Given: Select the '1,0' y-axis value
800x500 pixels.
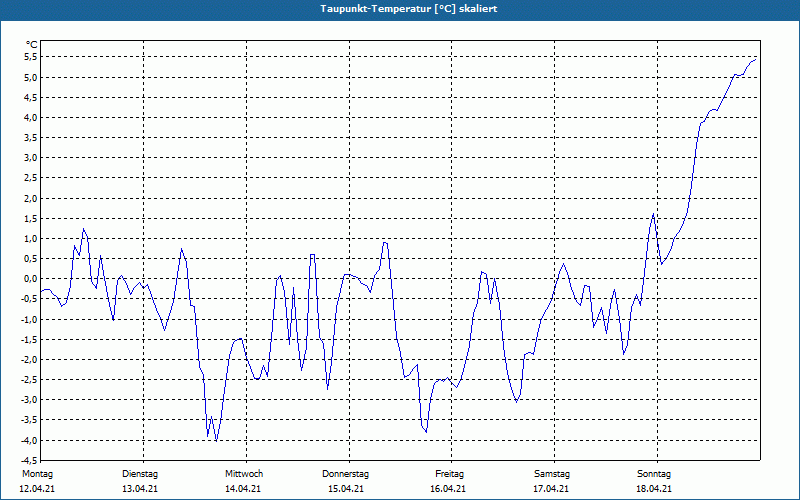Looking at the screenshot, I should (31, 239).
